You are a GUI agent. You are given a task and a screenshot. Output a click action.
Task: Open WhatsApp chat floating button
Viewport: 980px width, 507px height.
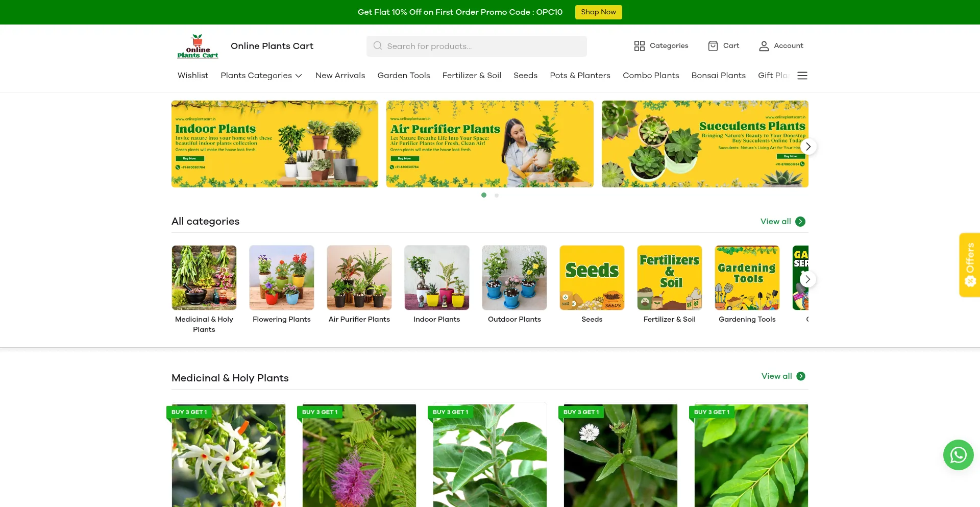(x=958, y=455)
